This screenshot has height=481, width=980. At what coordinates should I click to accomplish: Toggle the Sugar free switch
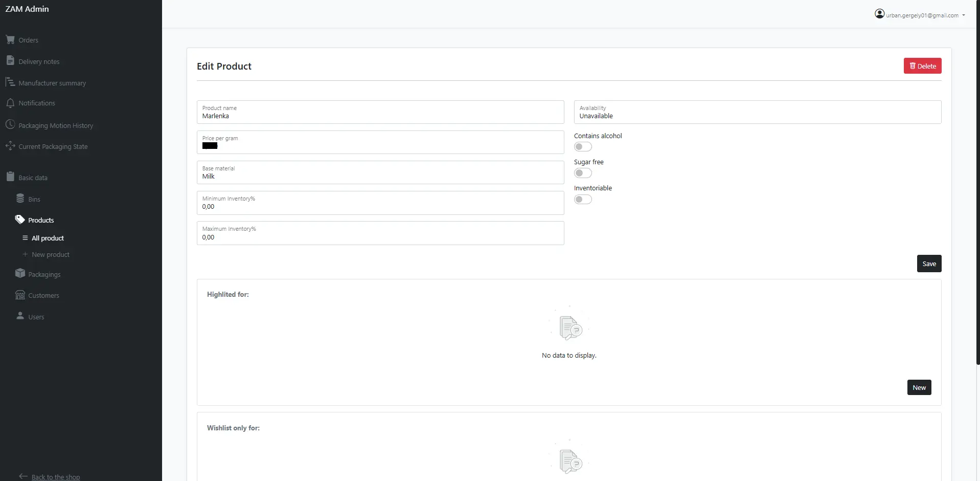tap(583, 173)
